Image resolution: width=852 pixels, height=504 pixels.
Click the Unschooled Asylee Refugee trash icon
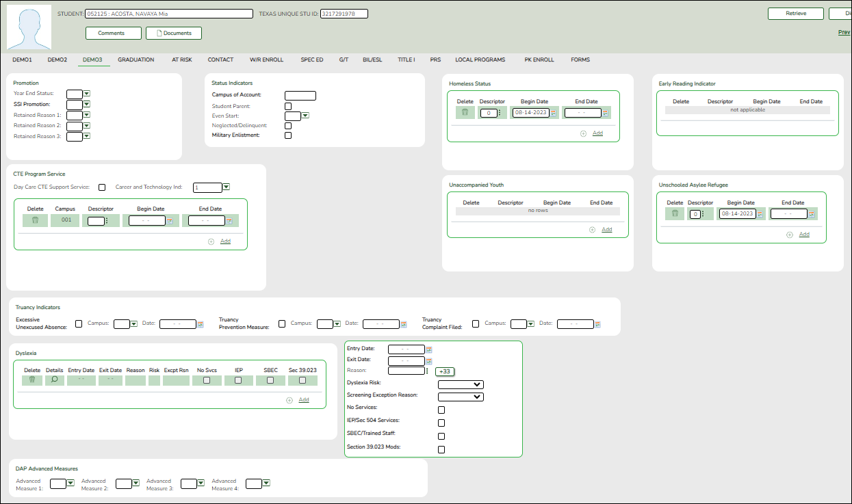coord(675,214)
